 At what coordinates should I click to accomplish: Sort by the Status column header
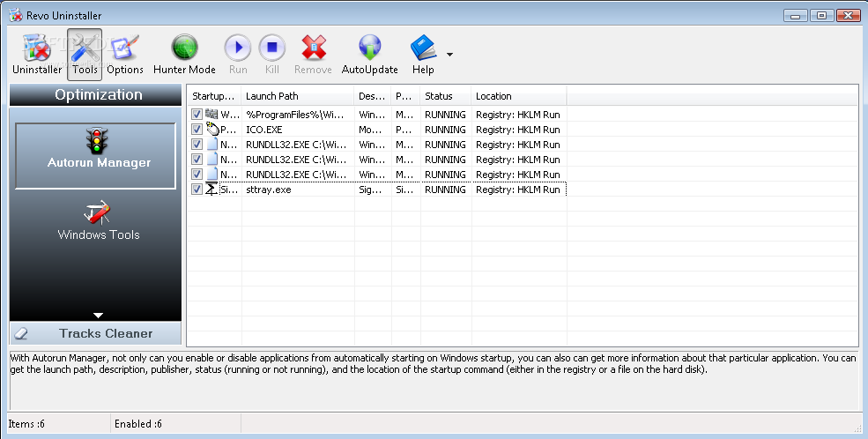pos(446,96)
